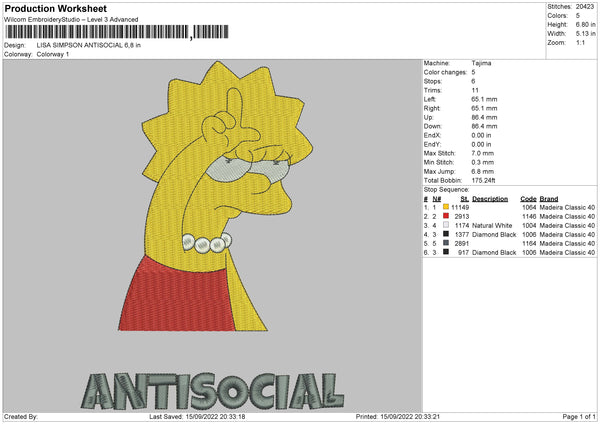Click design name LISA SIMPSON ANTISOCIAL 6,8 in
Viewport: 600px width, 424px height.
[89, 45]
